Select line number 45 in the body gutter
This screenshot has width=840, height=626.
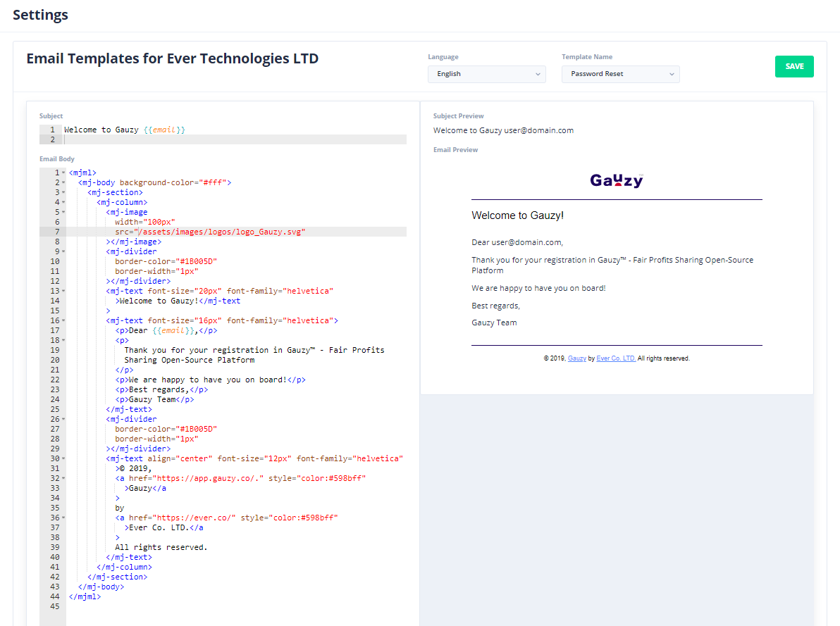point(54,606)
